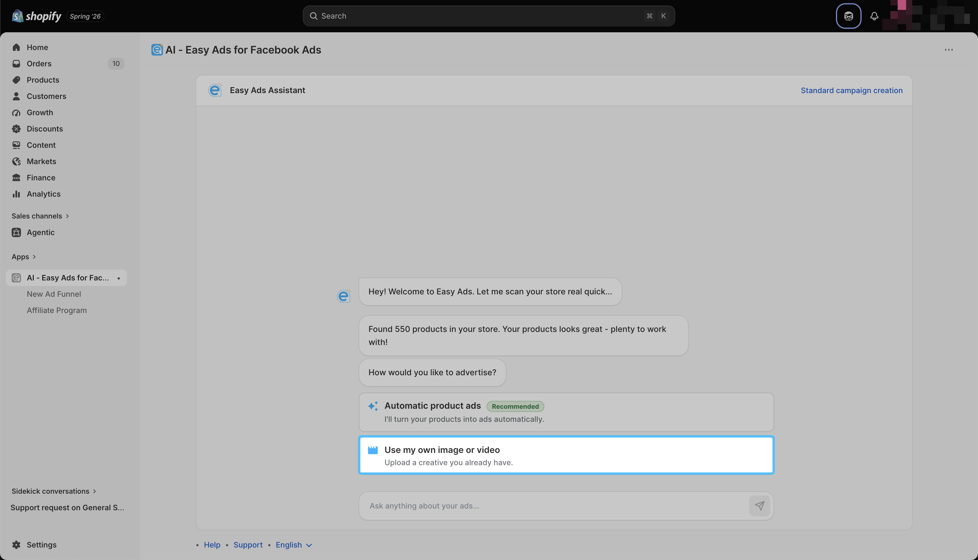The image size is (978, 560).
Task: Click the Orders inbox icon
Action: point(16,63)
